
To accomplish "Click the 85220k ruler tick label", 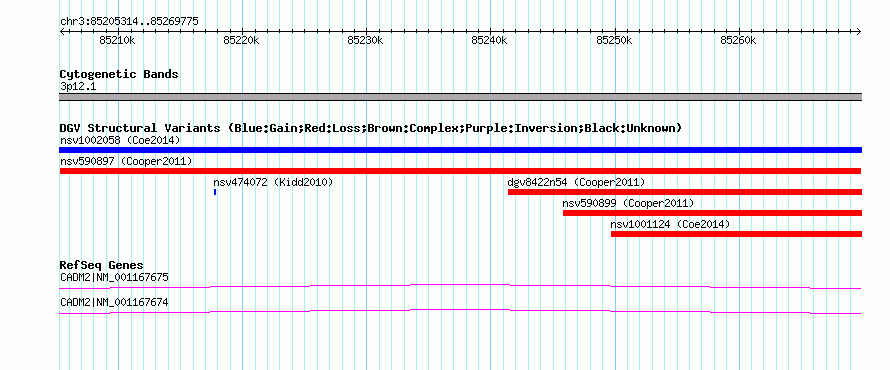I will (241, 40).
